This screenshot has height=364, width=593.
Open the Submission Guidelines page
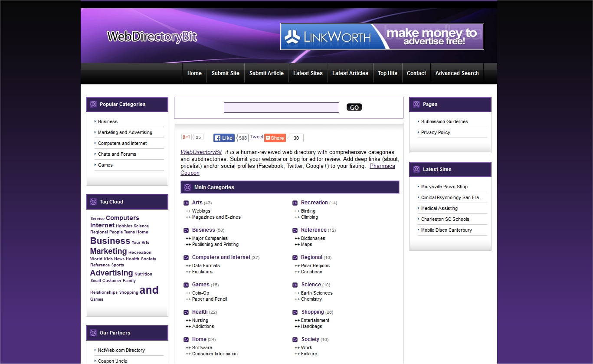pos(444,121)
